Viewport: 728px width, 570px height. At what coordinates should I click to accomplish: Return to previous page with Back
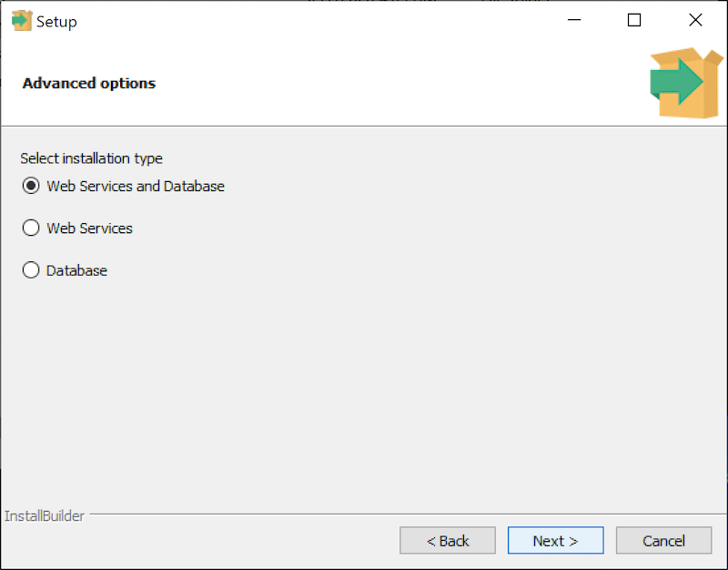[x=447, y=541]
